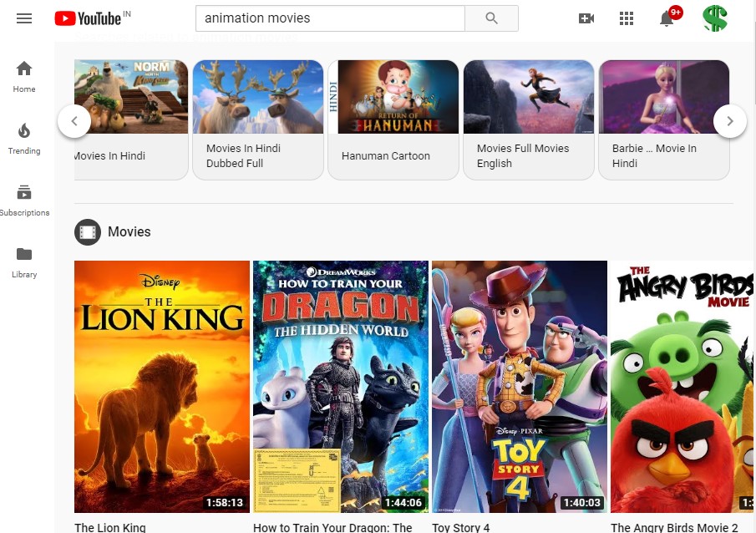Choose the Barbie Movie In Hindi card
Viewport: 756px width, 533px height.
664,119
